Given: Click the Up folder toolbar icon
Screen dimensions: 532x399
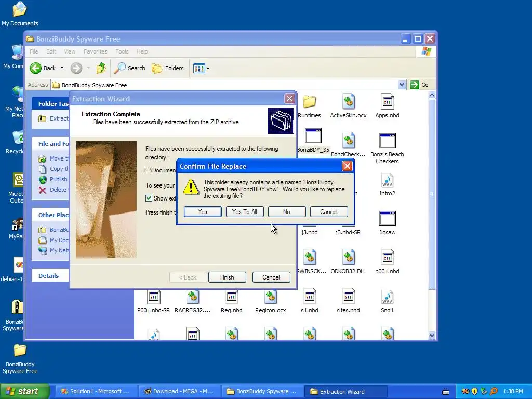Looking at the screenshot, I should coord(101,68).
